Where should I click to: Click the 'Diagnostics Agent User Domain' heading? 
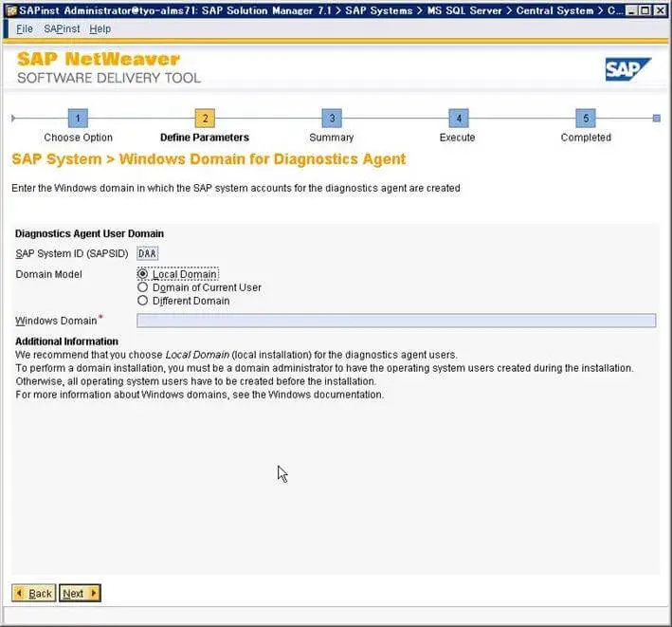[90, 233]
